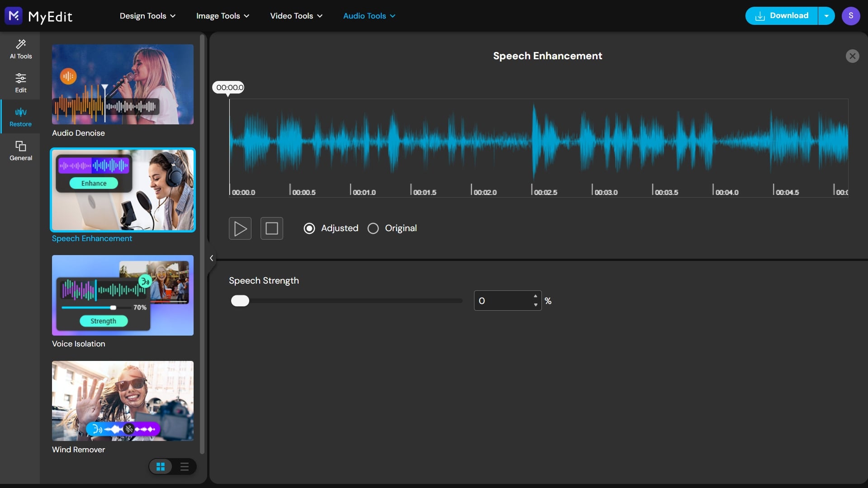The image size is (868, 488).
Task: Increase Speech Strength with the stepper arrow
Action: point(535,297)
